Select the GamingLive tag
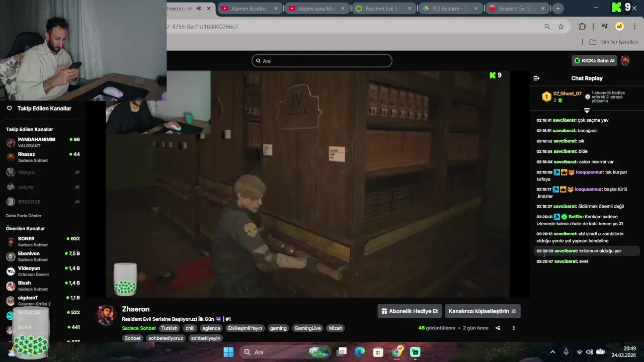 [307, 328]
